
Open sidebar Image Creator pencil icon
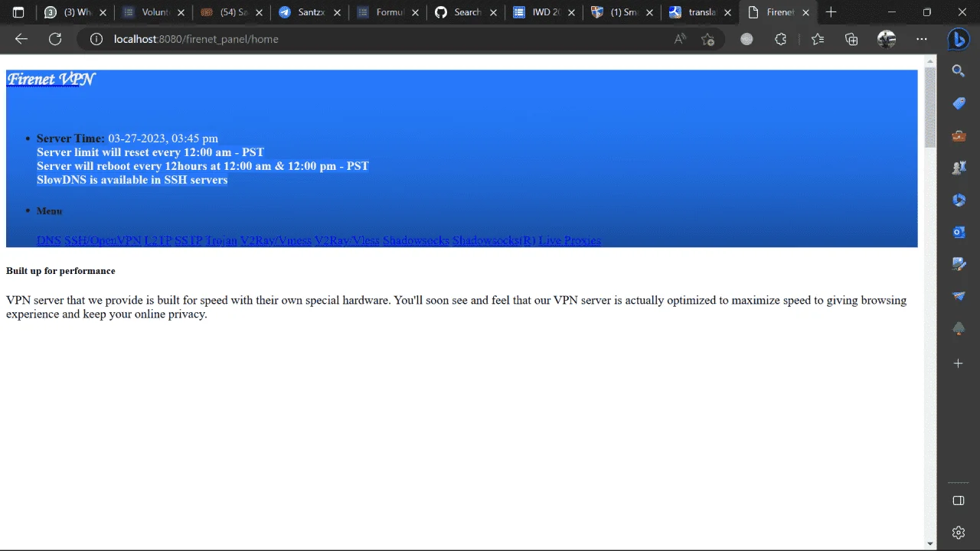[x=958, y=264]
